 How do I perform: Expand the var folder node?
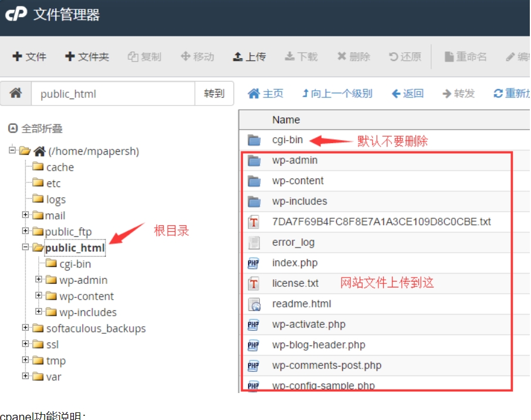pyautogui.click(x=25, y=376)
